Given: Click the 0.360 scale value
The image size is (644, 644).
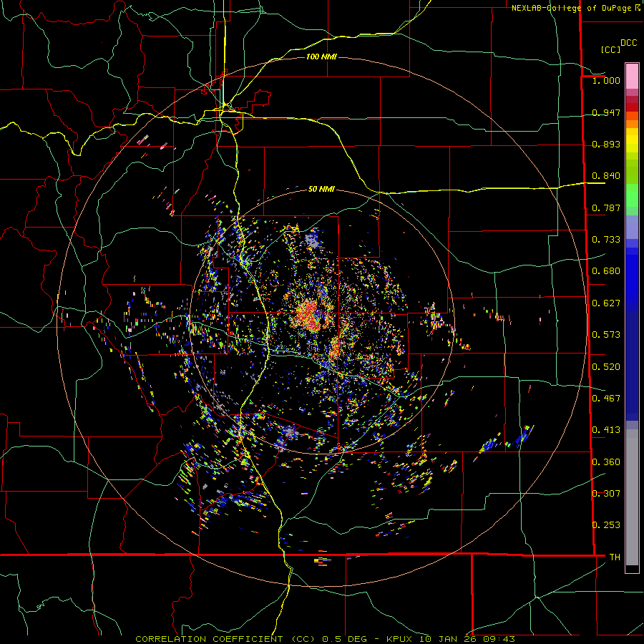Looking at the screenshot, I should pos(606,462).
